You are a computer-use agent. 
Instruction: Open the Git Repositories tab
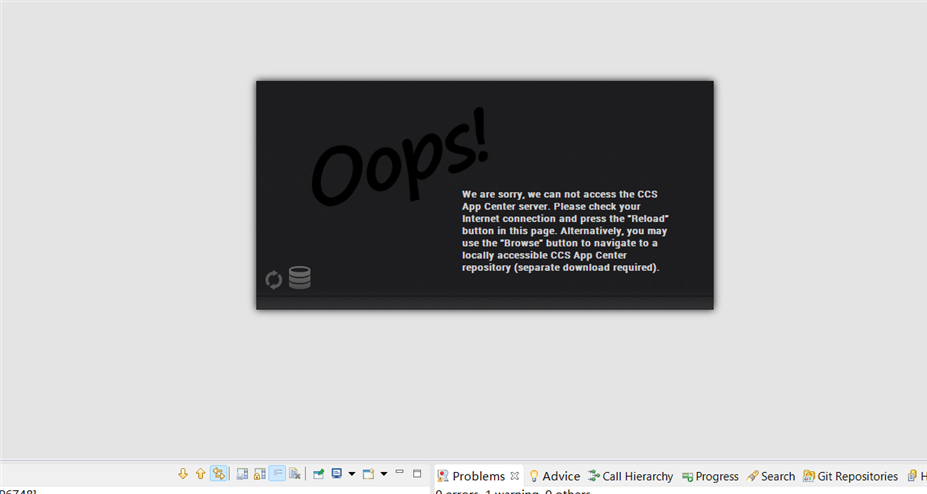[850, 476]
